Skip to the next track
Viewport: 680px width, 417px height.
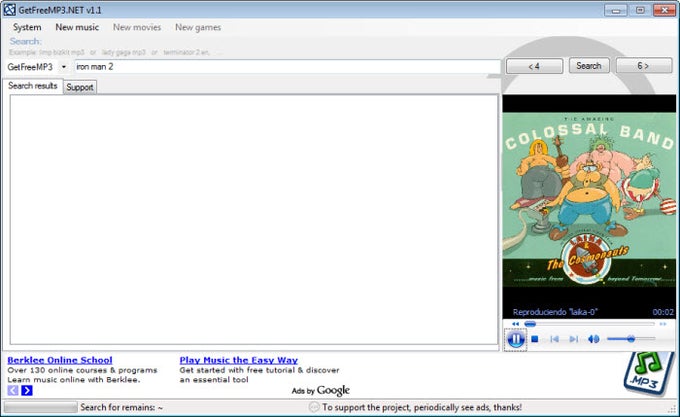[x=573, y=339]
